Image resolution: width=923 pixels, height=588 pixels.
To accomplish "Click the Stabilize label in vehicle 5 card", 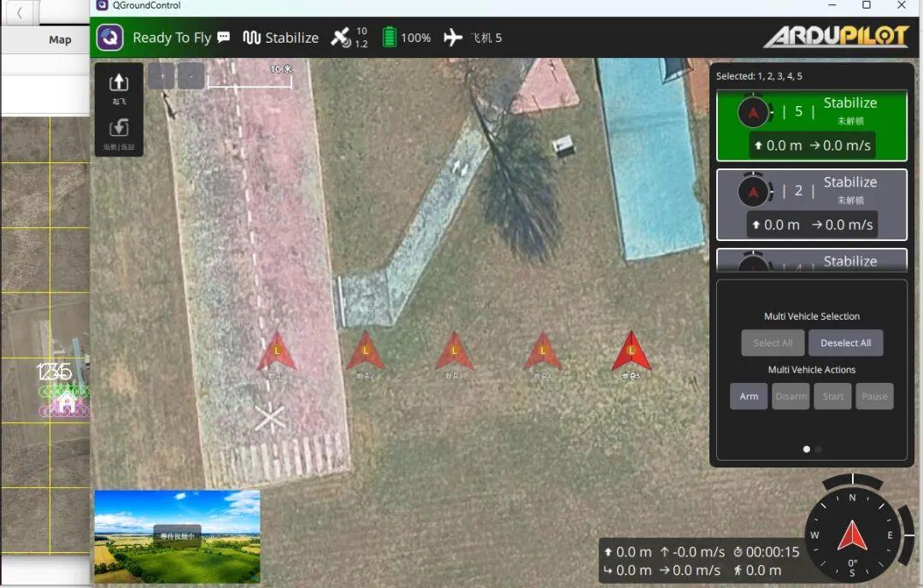I will tap(850, 103).
